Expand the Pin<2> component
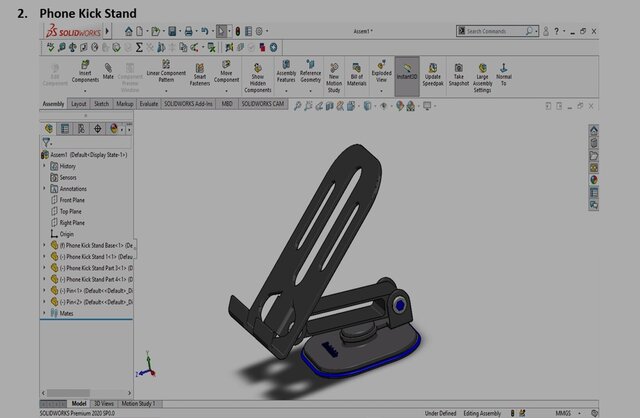Viewport: 640px width, 418px height. click(x=44, y=302)
